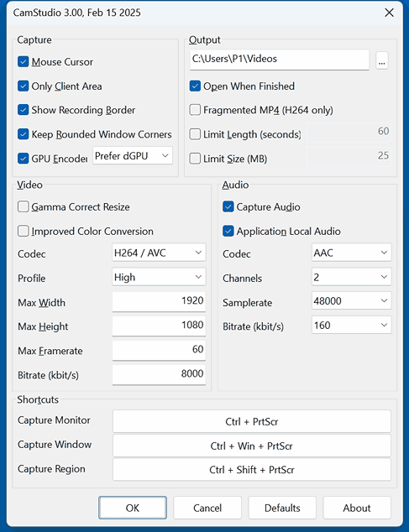Toggle Keep Rounded Window Corners
Viewport: 409px width, 532px height.
point(24,134)
